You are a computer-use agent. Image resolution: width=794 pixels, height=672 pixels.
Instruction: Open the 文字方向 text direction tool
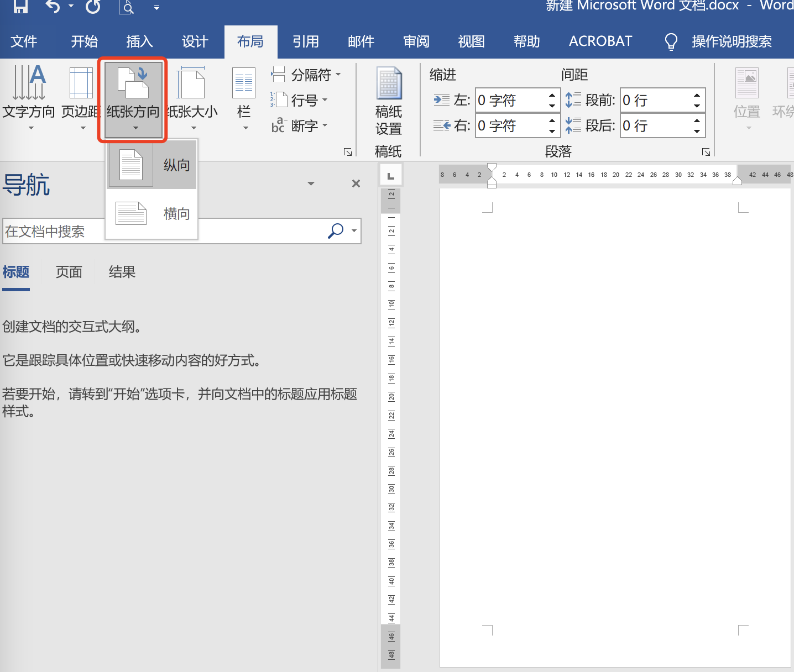point(29,98)
